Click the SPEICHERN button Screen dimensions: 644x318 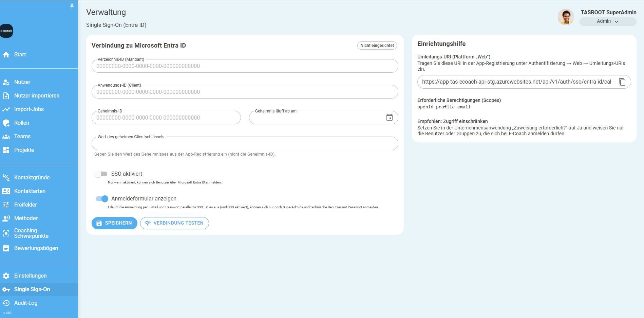114,223
